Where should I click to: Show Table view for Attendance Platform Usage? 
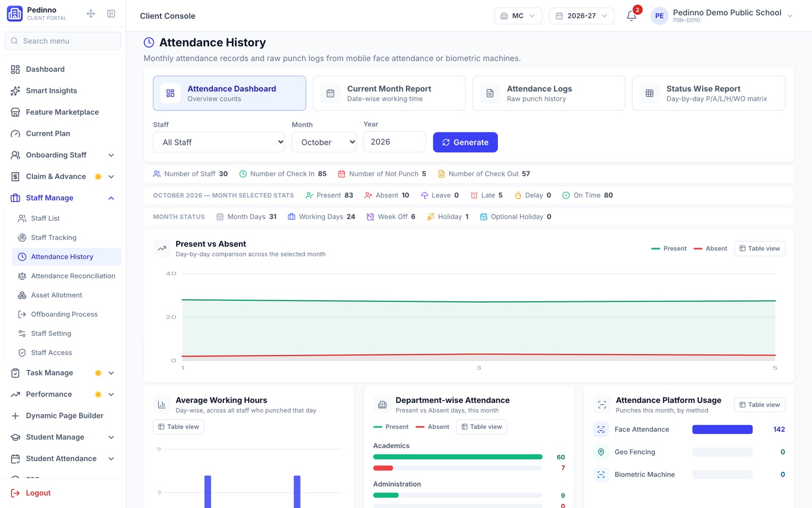point(759,405)
